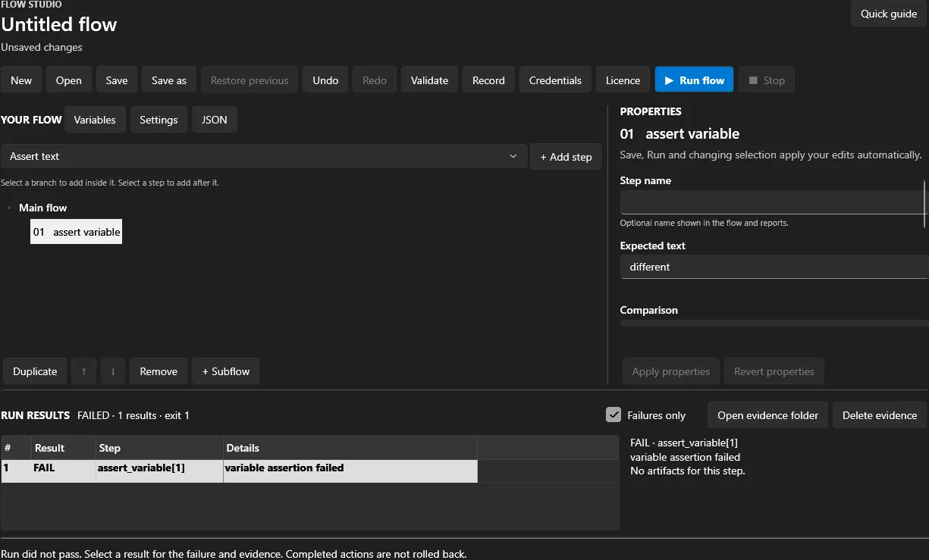
Task: Click the New flow button
Action: click(x=21, y=80)
